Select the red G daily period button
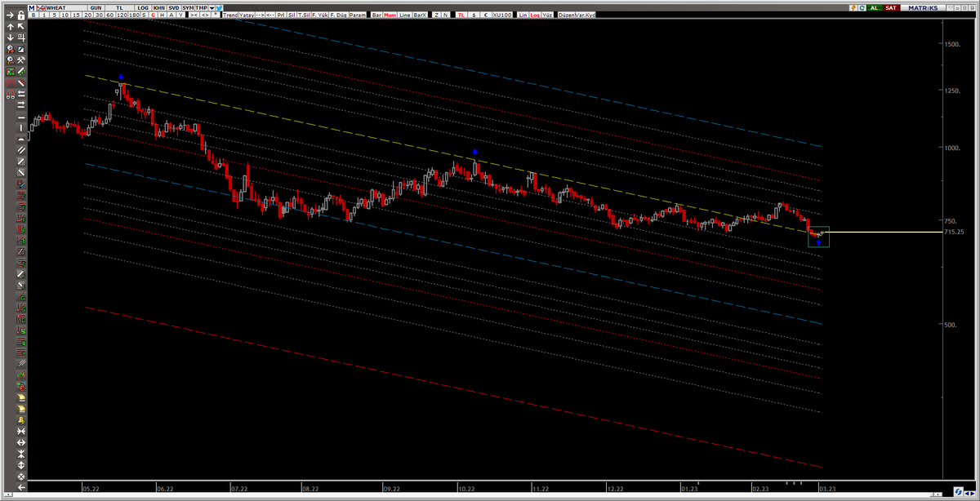 coord(153,16)
